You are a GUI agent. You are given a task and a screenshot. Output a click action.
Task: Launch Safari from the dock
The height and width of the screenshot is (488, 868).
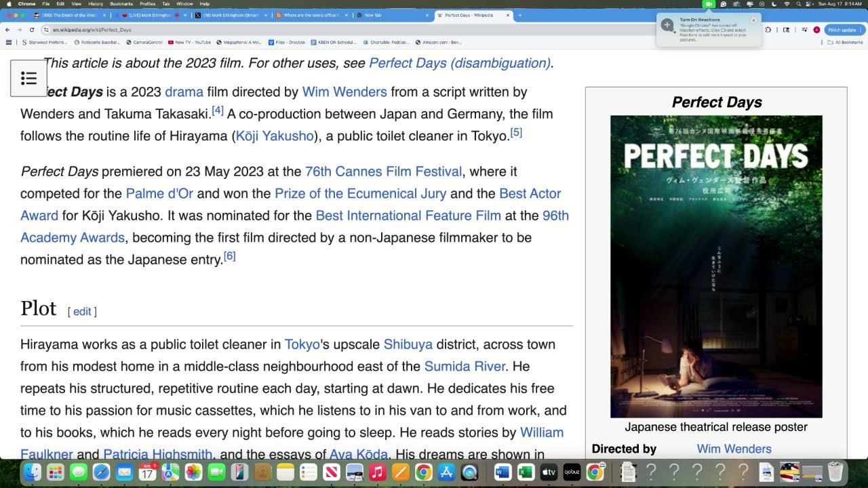pyautogui.click(x=101, y=472)
